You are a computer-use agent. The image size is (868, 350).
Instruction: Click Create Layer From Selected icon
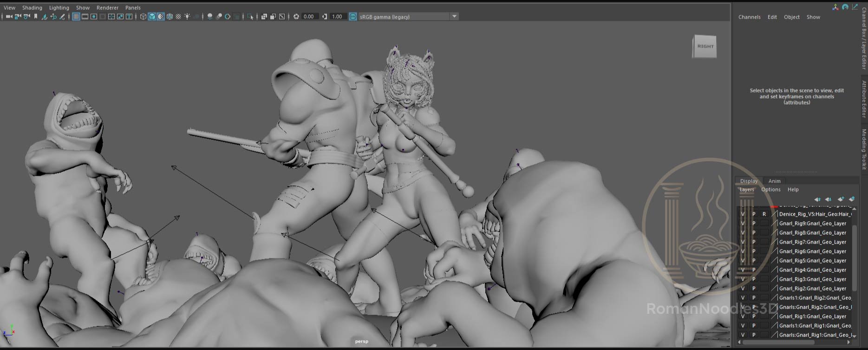tap(852, 199)
